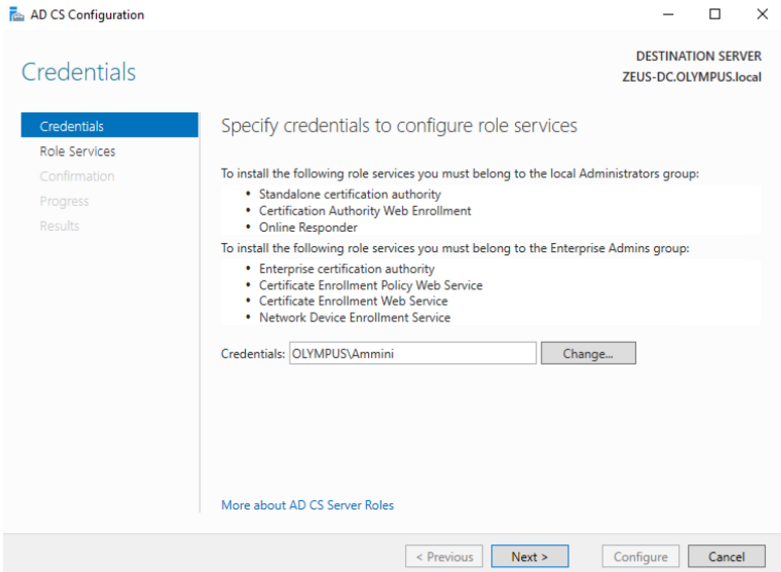Click the Credentials field showing OLYMPUS\Ammini
The width and height of the screenshot is (781, 572).
tap(412, 353)
